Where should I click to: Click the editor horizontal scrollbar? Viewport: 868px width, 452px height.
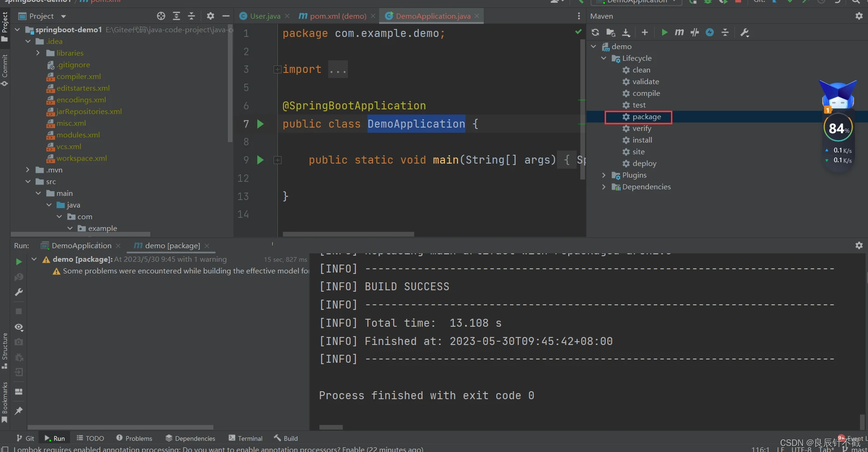[x=348, y=234]
